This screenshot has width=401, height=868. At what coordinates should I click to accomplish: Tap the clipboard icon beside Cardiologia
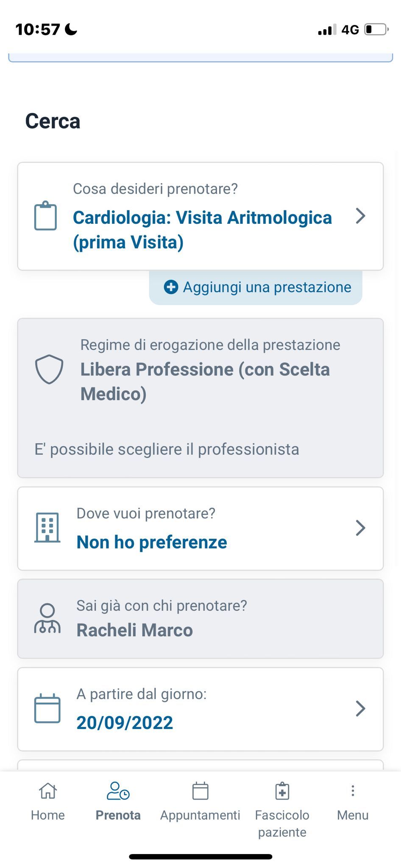[x=45, y=216]
